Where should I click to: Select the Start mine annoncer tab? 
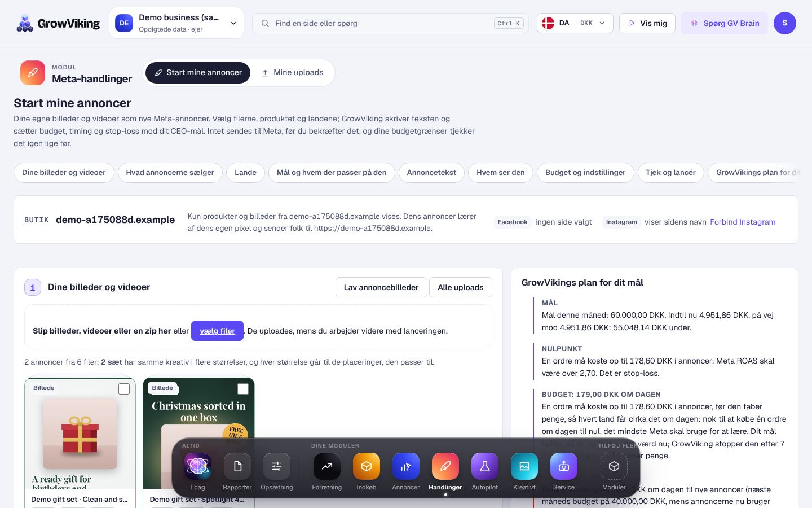click(198, 73)
